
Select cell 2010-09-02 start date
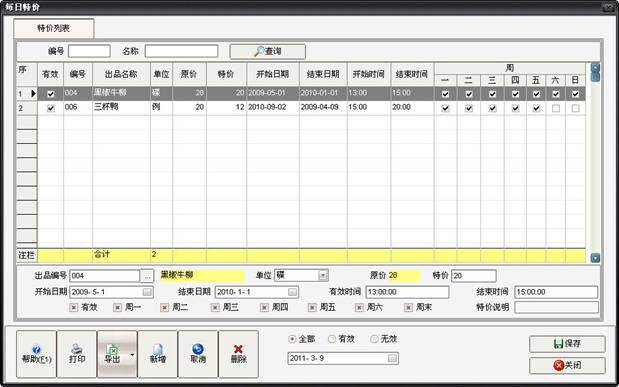click(273, 108)
